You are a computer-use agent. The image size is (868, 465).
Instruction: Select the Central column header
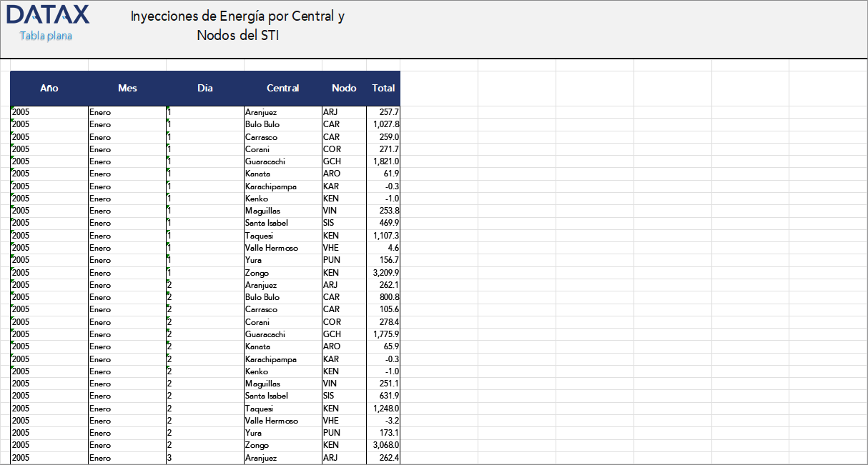coord(283,88)
